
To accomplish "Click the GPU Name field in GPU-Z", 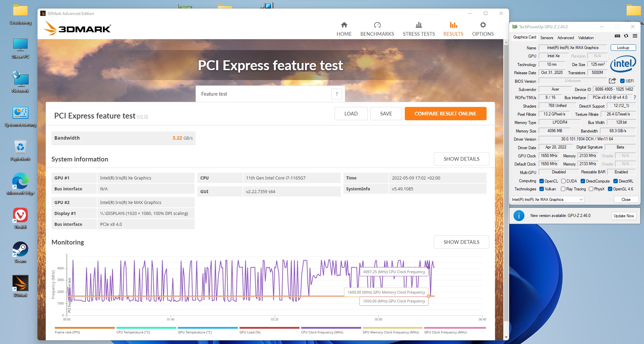I will (x=573, y=48).
